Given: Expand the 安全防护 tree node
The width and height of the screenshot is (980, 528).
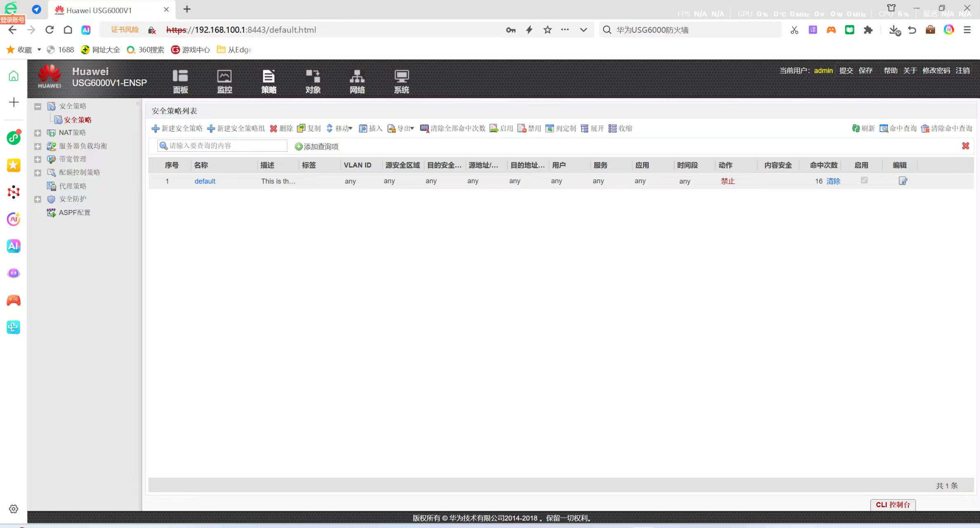Looking at the screenshot, I should pyautogui.click(x=38, y=199).
